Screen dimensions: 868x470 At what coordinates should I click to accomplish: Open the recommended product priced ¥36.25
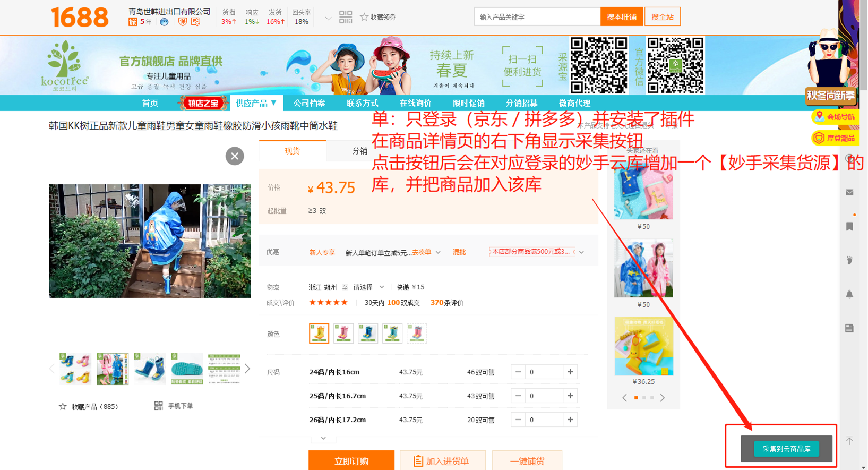coord(643,346)
